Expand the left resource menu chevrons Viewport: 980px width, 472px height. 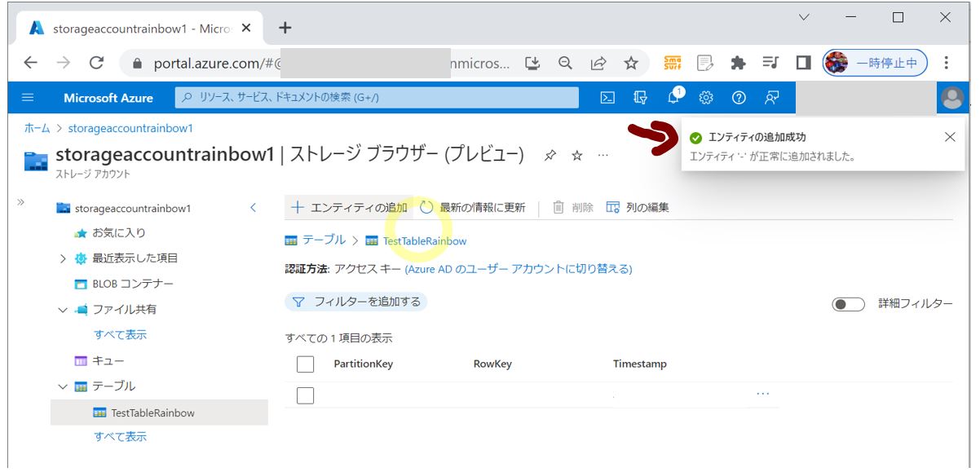pyautogui.click(x=20, y=202)
